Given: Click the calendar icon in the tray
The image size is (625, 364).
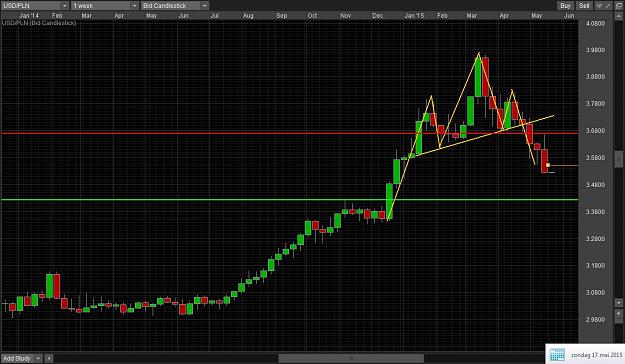Looking at the screenshot, I should (557, 354).
